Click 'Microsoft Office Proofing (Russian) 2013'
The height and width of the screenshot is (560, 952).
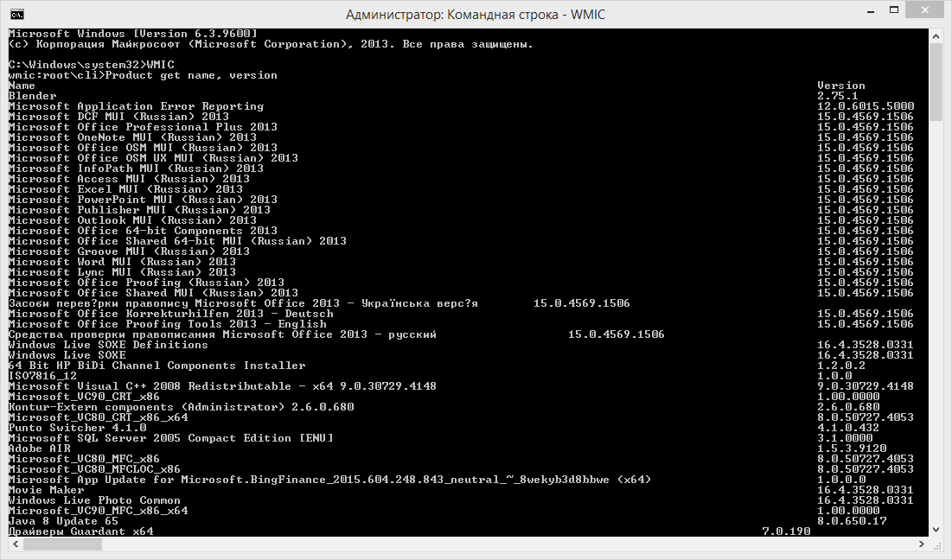(x=146, y=283)
